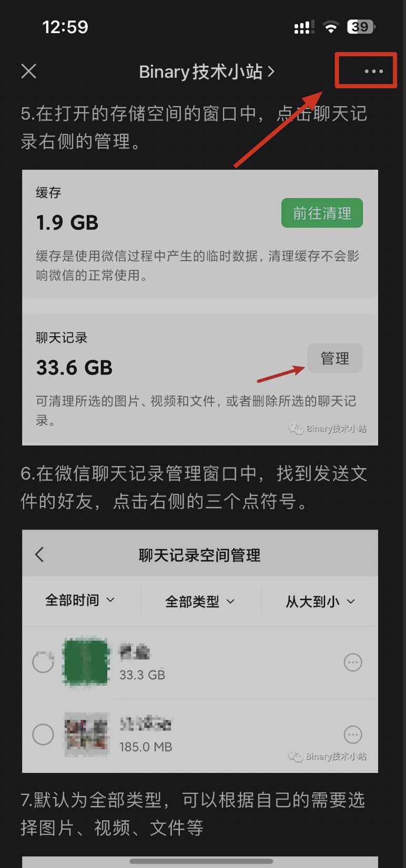Tap the home indicator bar at the bottom
The image size is (406, 868).
tap(201, 861)
